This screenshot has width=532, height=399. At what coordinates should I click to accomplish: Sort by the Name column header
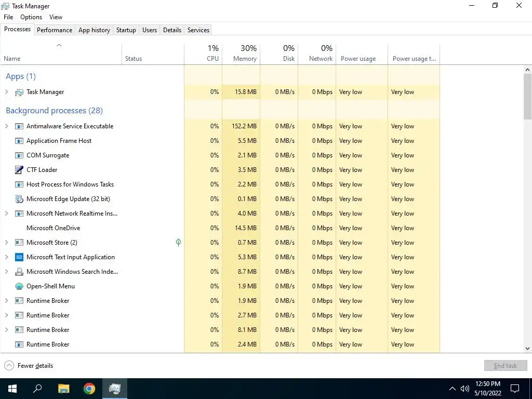pyautogui.click(x=61, y=54)
